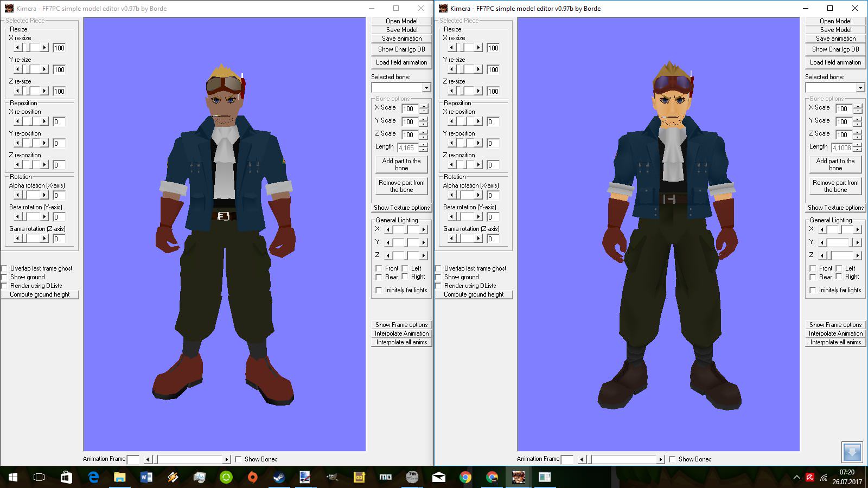The height and width of the screenshot is (488, 868).
Task: Increase Z Scale stepper in left window
Action: click(424, 132)
